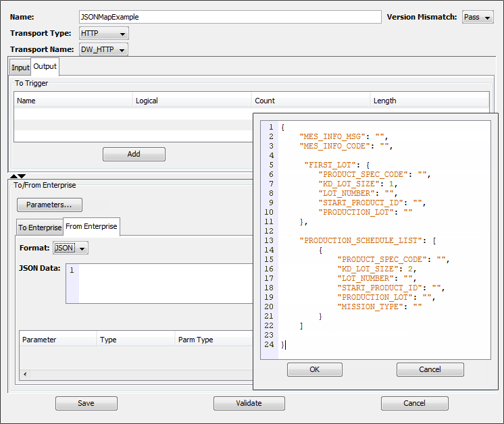Switch to the To Enterprise tab
504x424 pixels.
click(39, 228)
